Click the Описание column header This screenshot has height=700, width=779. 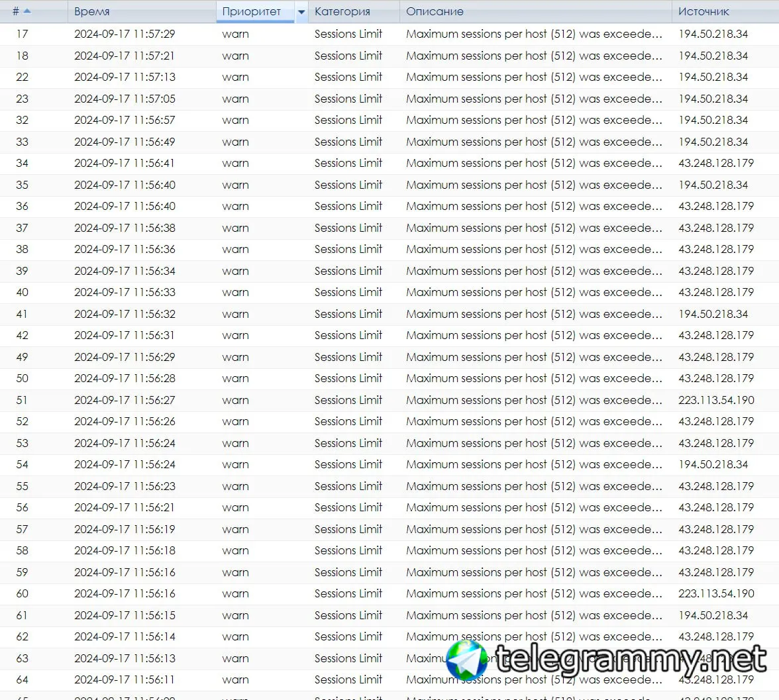[x=435, y=11]
